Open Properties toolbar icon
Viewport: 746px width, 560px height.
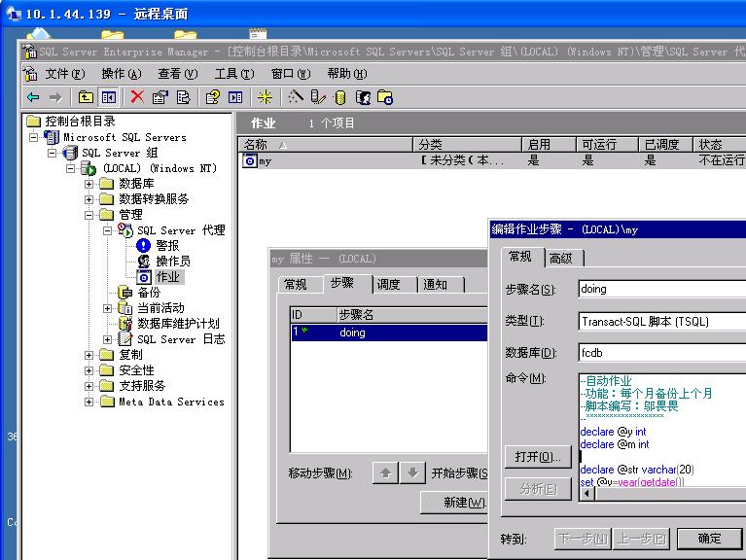pyautogui.click(x=160, y=97)
